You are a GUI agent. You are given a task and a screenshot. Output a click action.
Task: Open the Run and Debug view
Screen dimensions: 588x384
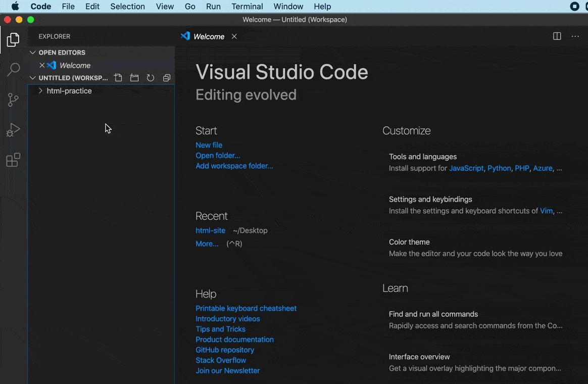[x=13, y=130]
